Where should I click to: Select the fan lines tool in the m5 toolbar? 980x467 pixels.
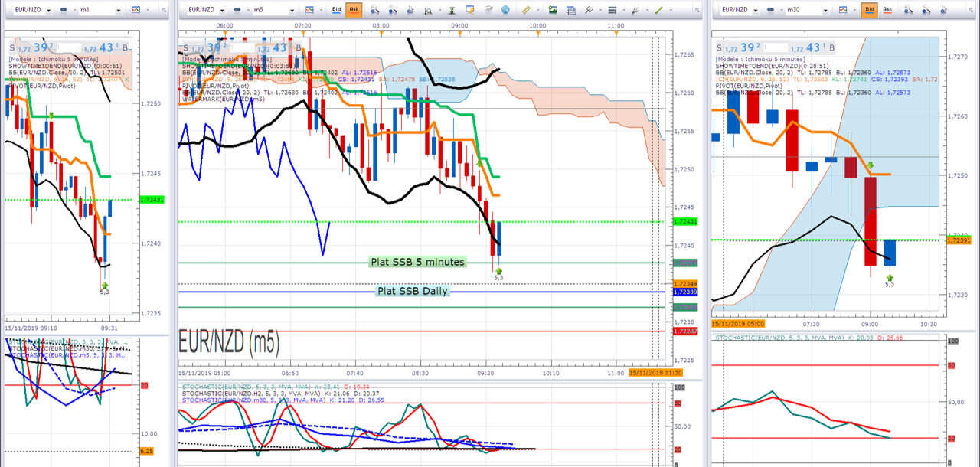point(635,10)
